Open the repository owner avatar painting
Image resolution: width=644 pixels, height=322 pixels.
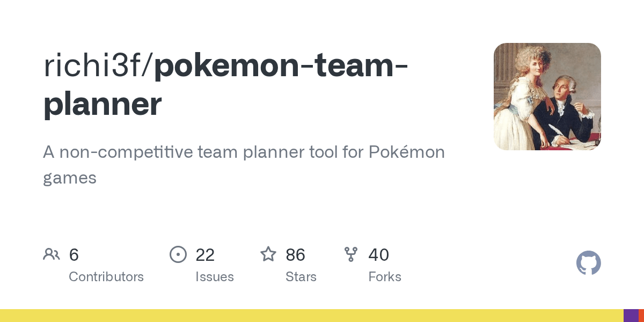[x=547, y=97]
